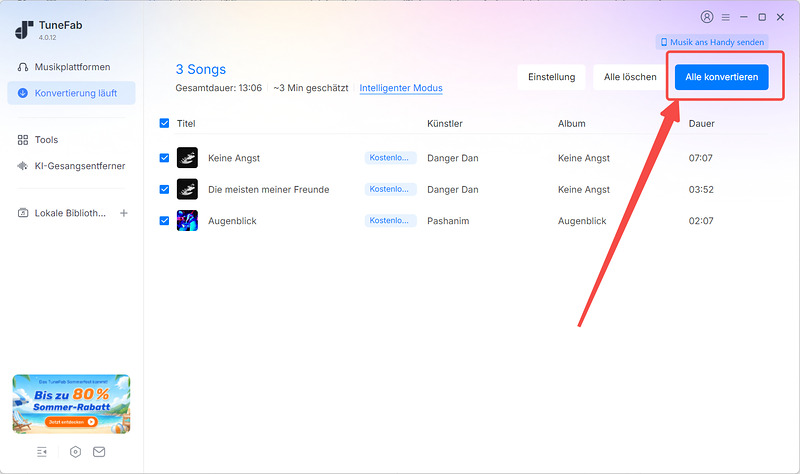Click the Alle konvertieren button

(x=721, y=77)
